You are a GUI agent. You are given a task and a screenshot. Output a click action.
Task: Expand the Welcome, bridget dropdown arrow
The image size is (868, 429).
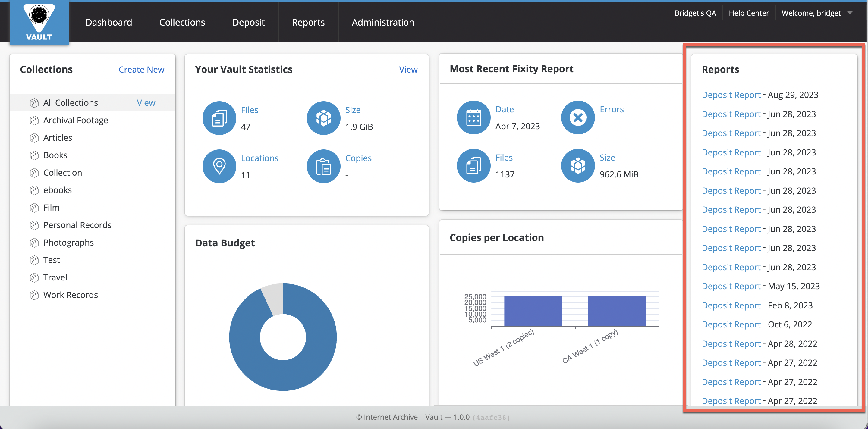[x=850, y=13]
